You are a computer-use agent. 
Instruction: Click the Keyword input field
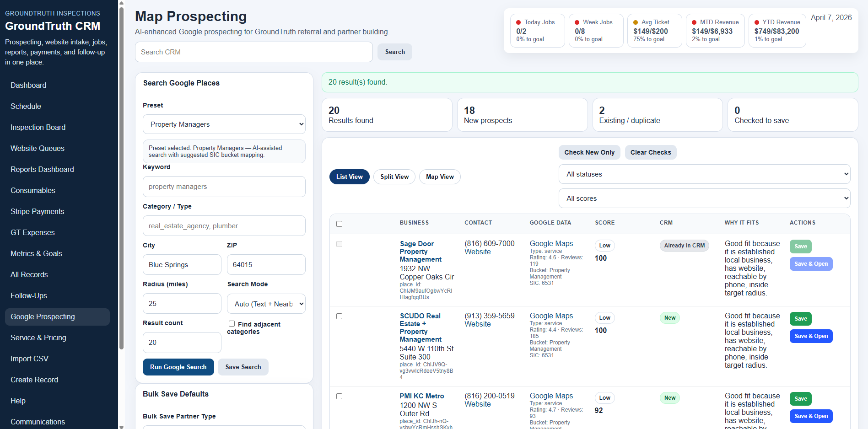224,187
